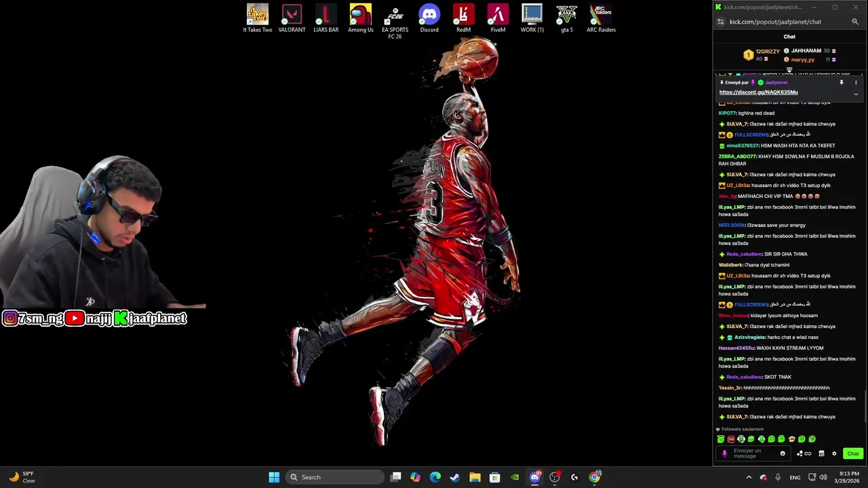Screen dimensions: 868x488
Task: Click username Hassan42455u in chat
Action: point(736,348)
